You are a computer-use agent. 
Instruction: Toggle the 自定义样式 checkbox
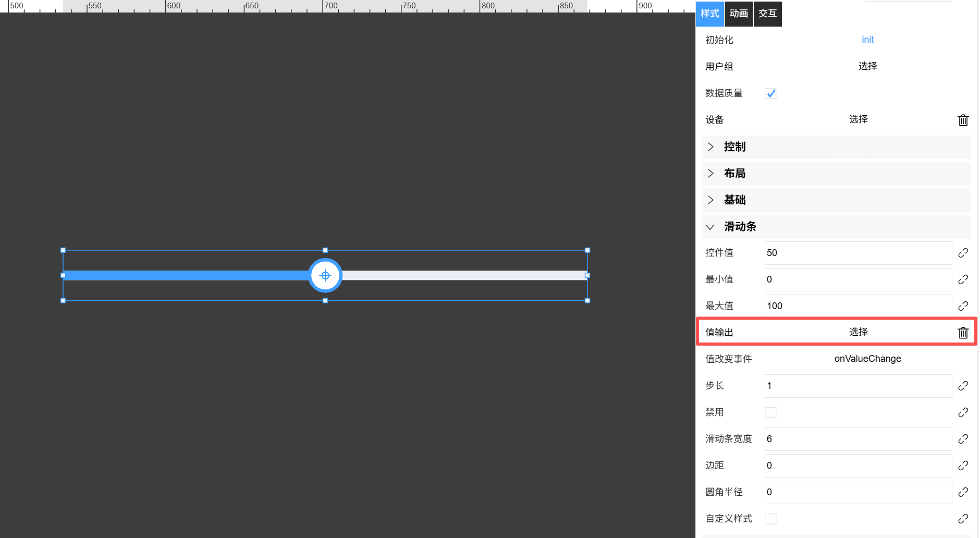coord(770,519)
